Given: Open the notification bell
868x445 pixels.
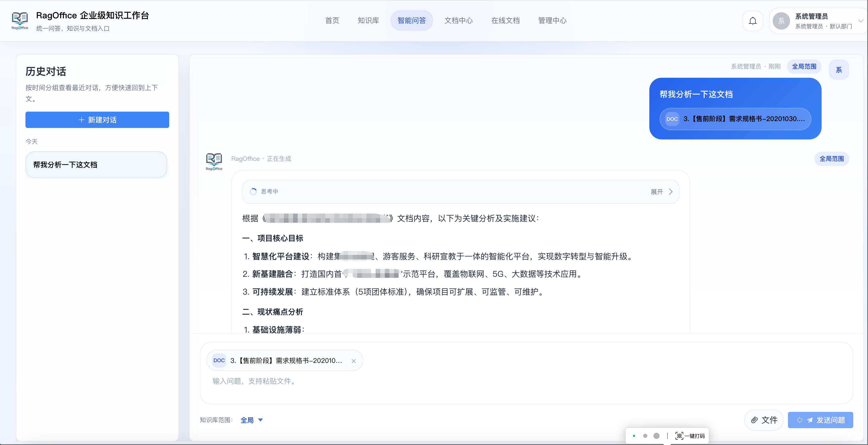Looking at the screenshot, I should coord(753,21).
